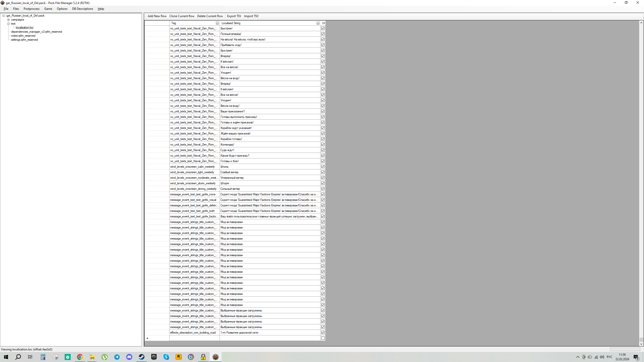Open uTorrent from the taskbar

[x=105, y=357]
